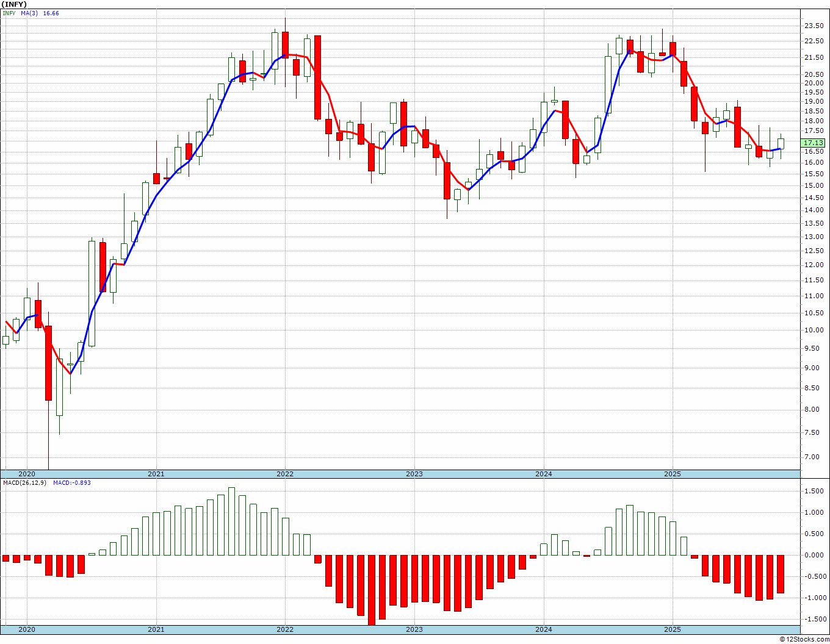Click the MA(3) indicator label
Screen dimensions: 830x644
tap(30, 13)
